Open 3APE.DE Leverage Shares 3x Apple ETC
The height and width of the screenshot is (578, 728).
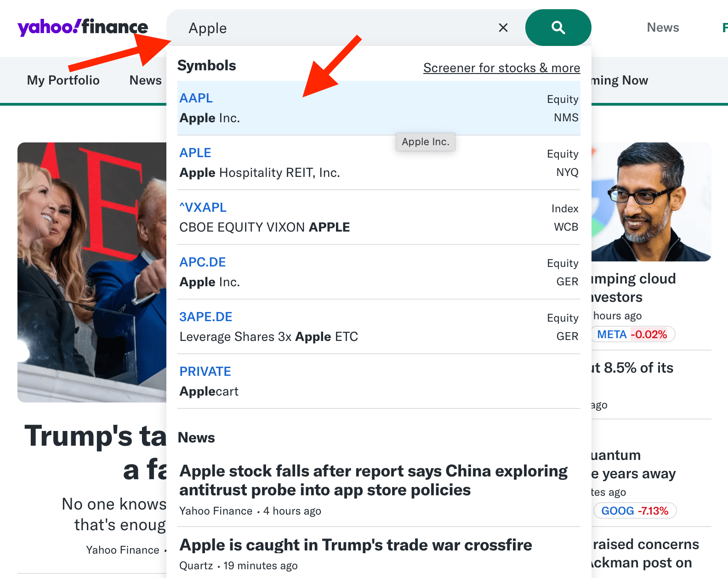(x=379, y=327)
